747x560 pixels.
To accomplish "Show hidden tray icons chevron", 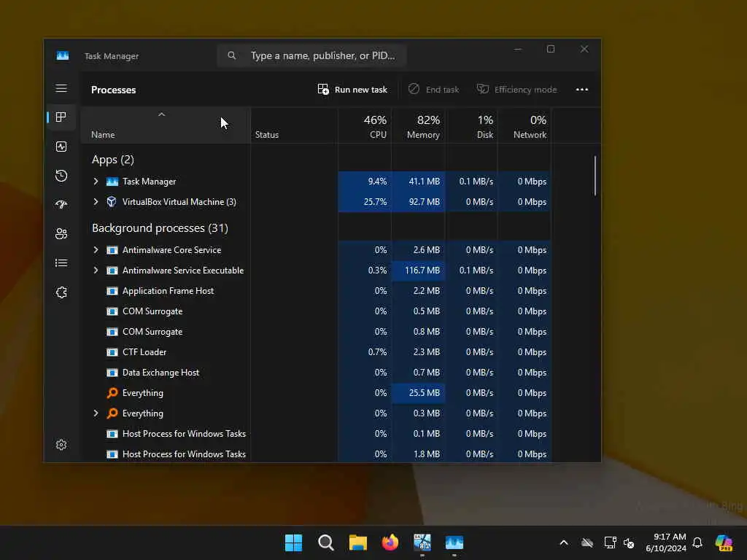I will (564, 542).
